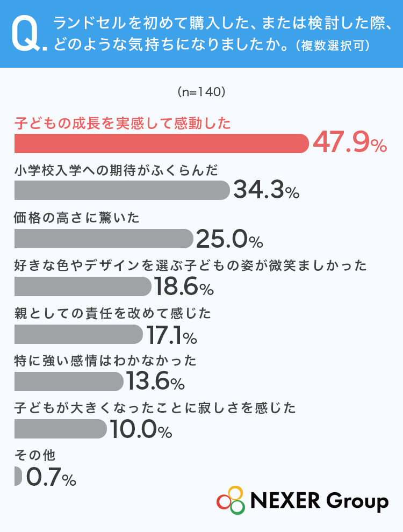Click the label 親としての責任を改めて感じた
The width and height of the screenshot is (403, 532).
click(x=113, y=313)
